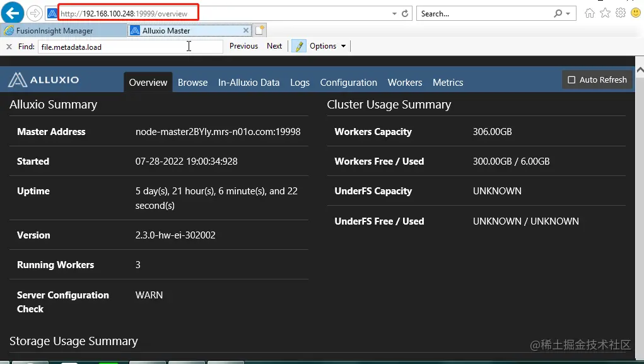Image resolution: width=644 pixels, height=364 pixels.
Task: Switch to the FusionInsight Manager tab
Action: (63, 30)
